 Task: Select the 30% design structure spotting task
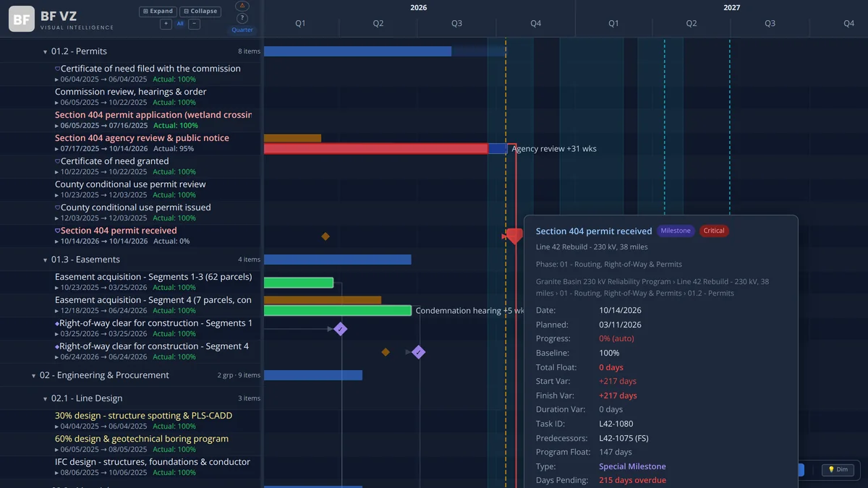click(144, 416)
